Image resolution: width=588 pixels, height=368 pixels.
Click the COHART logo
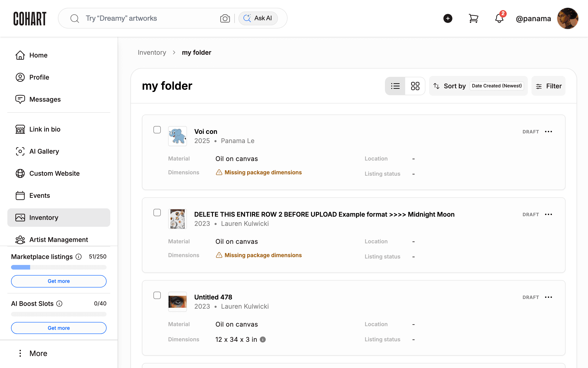click(30, 18)
